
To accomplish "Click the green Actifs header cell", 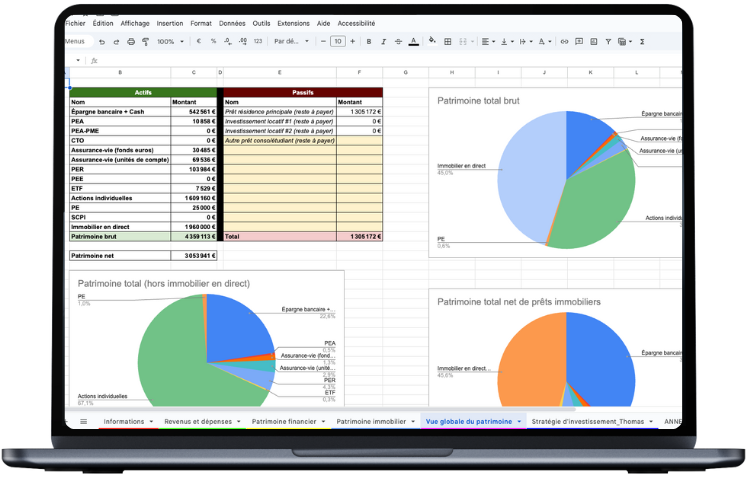I will click(143, 92).
